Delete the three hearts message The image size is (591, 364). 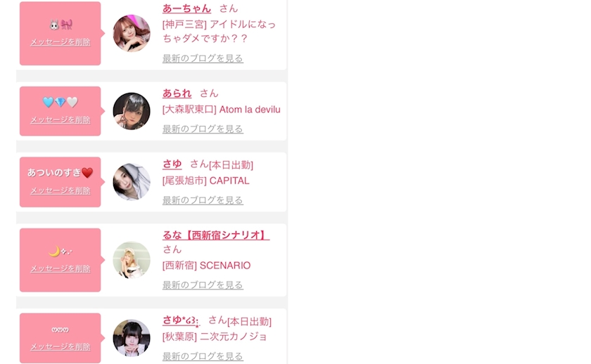(x=61, y=346)
